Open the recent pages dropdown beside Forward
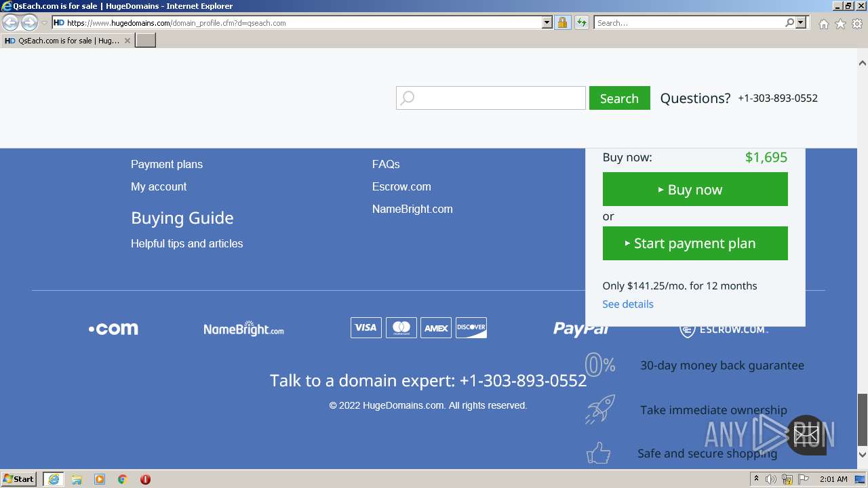This screenshot has width=868, height=488. point(44,23)
